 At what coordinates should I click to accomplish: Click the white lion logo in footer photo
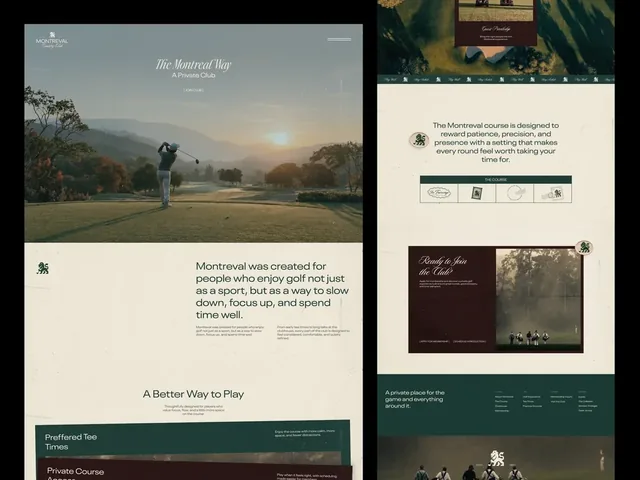(497, 458)
